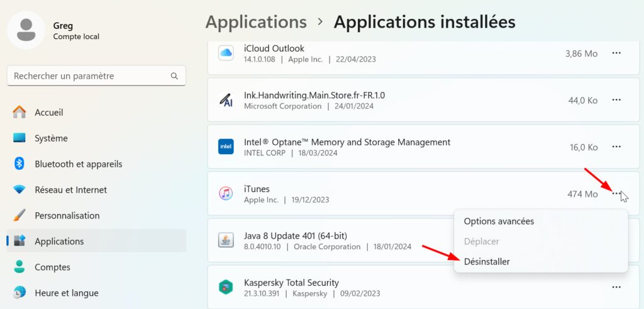Click the Greg user avatar icon
This screenshot has height=309, width=644.
click(x=26, y=30)
